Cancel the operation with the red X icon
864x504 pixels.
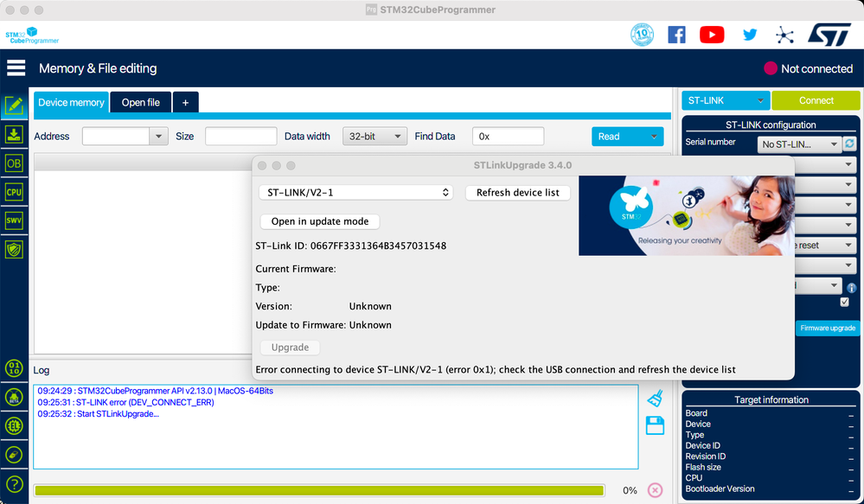pyautogui.click(x=655, y=489)
